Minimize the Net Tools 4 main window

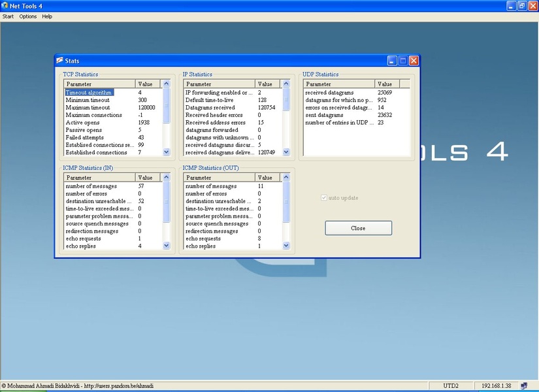512,5
